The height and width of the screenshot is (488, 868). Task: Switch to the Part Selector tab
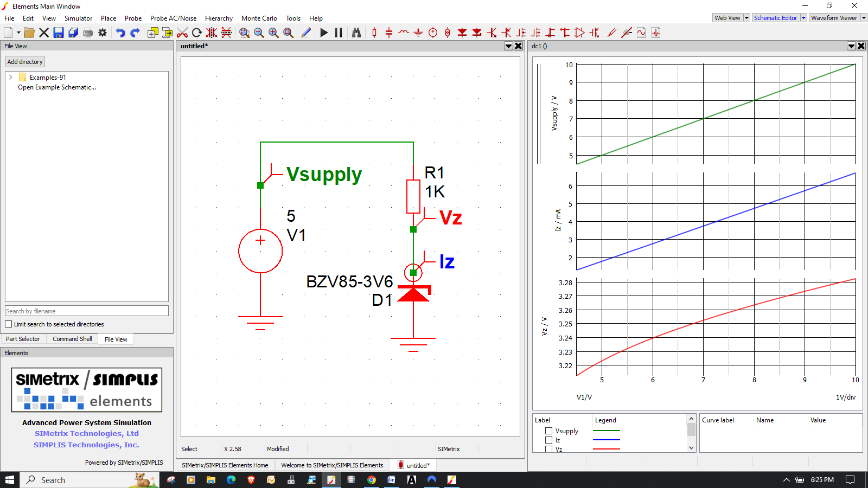(x=23, y=339)
